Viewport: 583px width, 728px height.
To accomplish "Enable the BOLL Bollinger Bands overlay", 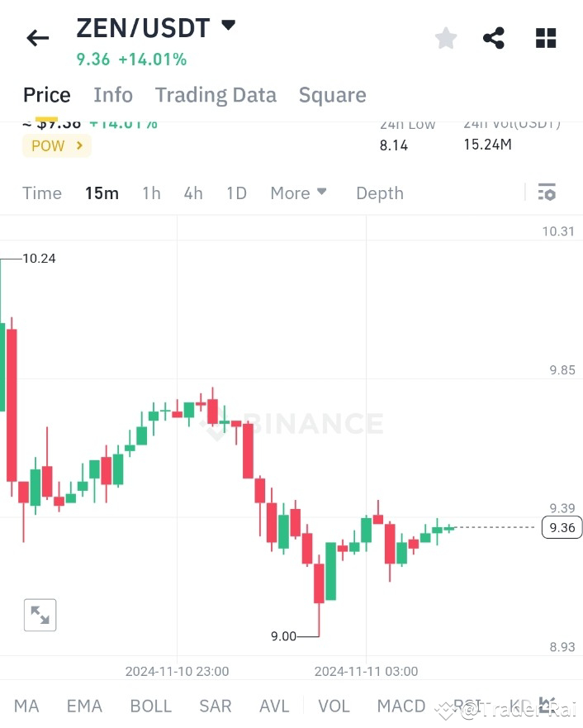I will tap(150, 706).
